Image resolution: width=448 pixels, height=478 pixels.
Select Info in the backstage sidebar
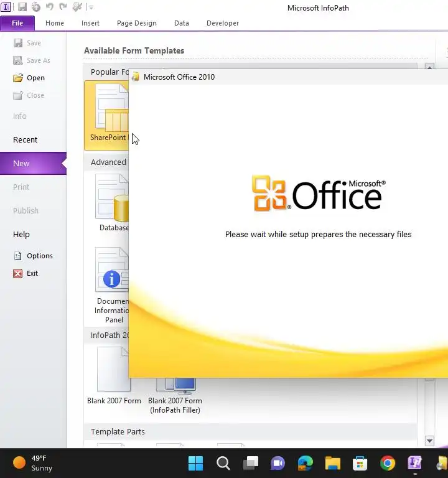[x=19, y=116]
